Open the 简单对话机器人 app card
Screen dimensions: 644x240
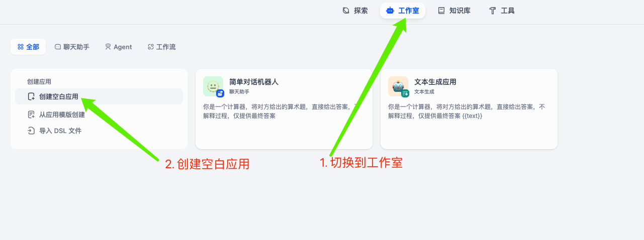284,109
